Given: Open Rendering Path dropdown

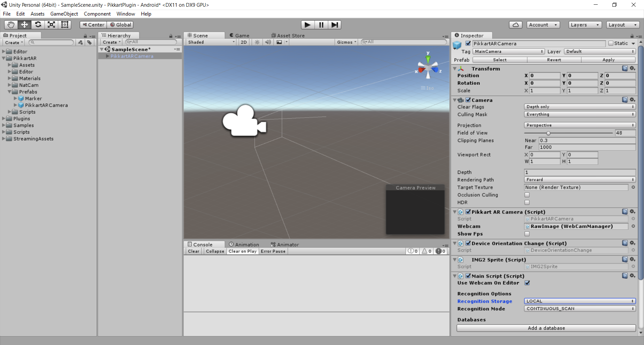Looking at the screenshot, I should pos(580,180).
